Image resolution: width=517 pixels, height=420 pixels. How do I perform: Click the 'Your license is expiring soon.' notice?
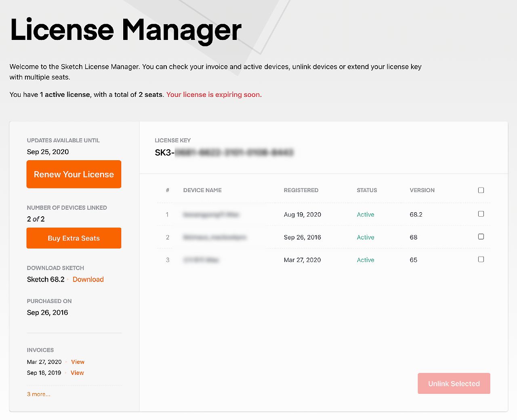pos(214,94)
